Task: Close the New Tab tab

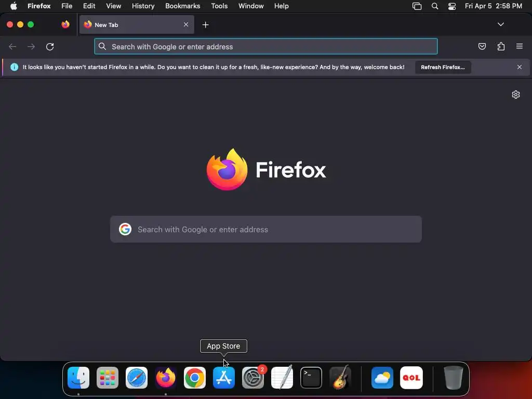Action: point(186,24)
